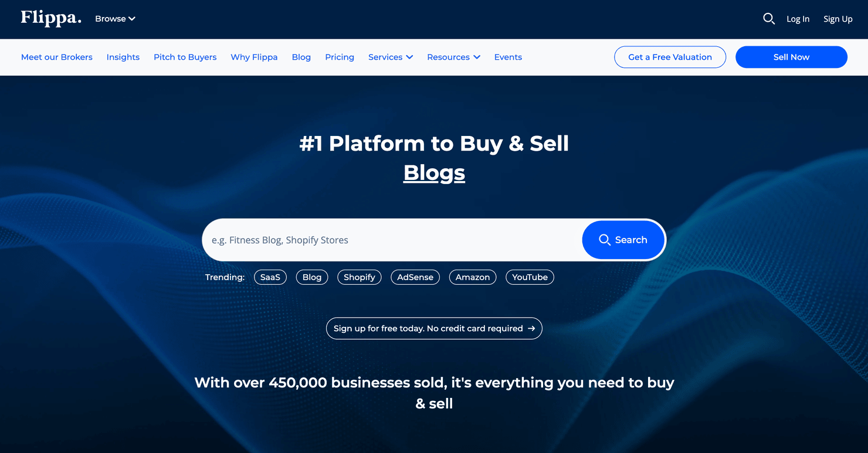
Task: Select the Blog trending tag
Action: pos(312,277)
